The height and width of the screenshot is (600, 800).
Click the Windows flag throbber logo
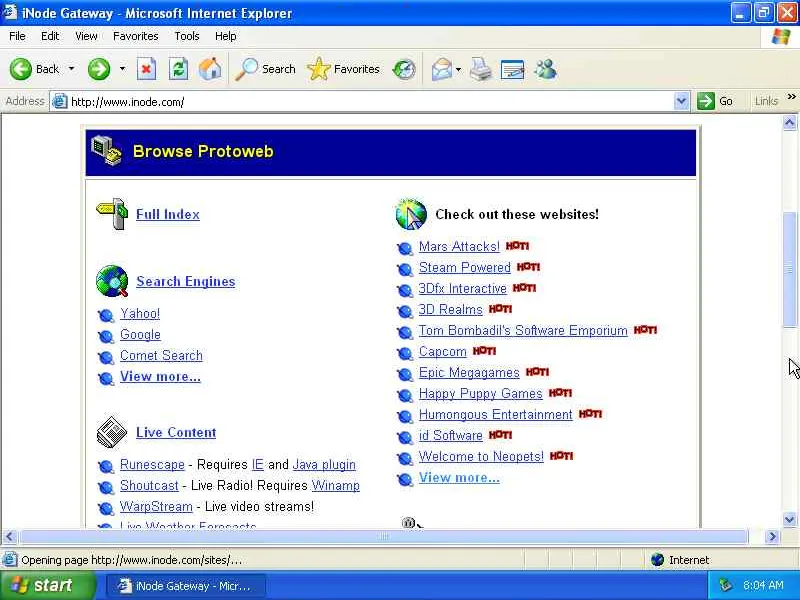pos(781,36)
